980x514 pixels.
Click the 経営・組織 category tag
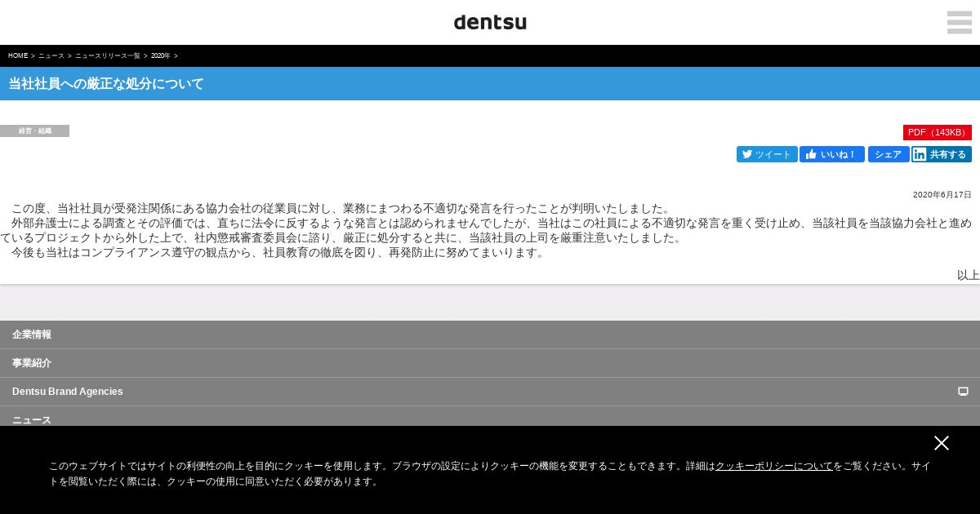34,131
